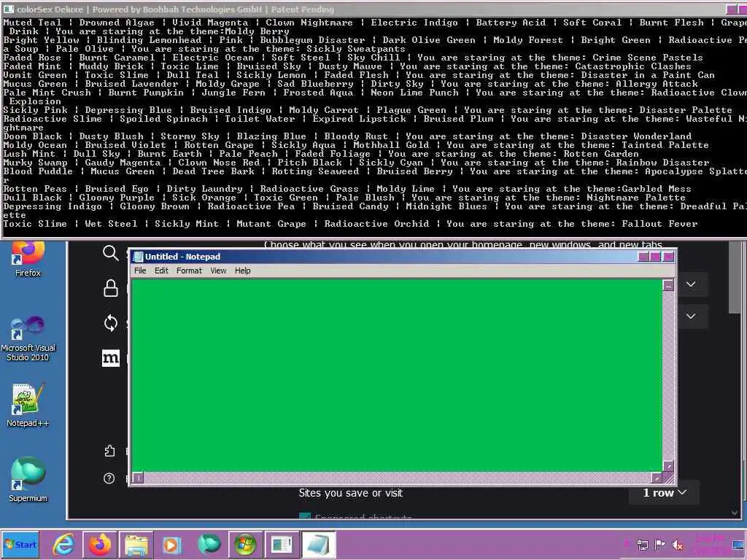
Task: Select the Mozilla 'm' icon in Firefox sidebar
Action: pos(111,357)
